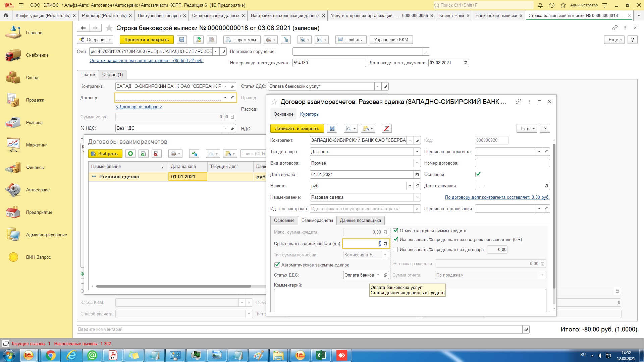The width and height of the screenshot is (644, 362).
Task: Click Провести и закрыть button
Action: click(x=147, y=40)
